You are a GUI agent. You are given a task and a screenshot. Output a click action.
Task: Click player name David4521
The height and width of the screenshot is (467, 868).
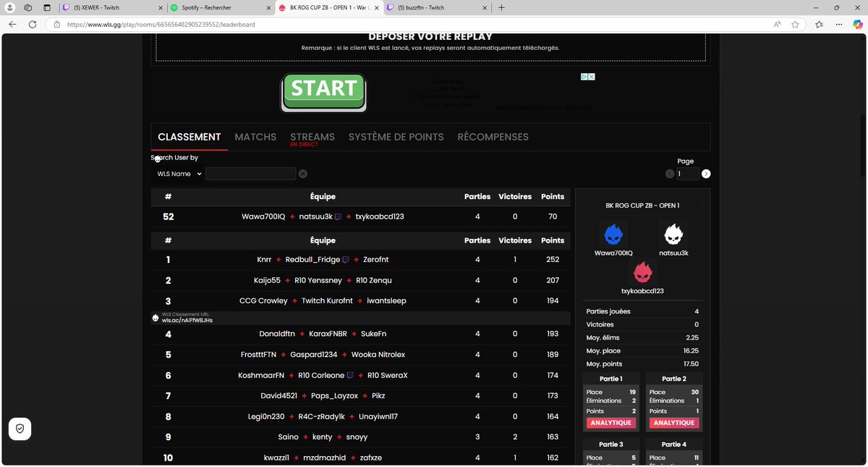point(278,396)
